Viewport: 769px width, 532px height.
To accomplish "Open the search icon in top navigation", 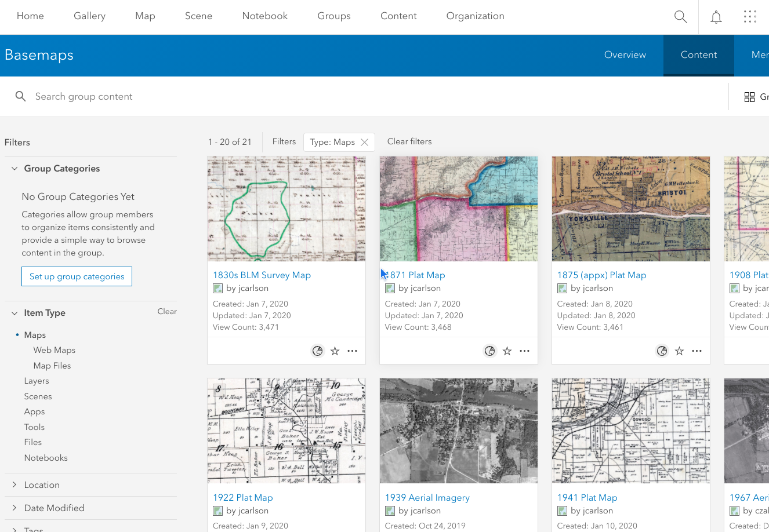I will point(680,16).
